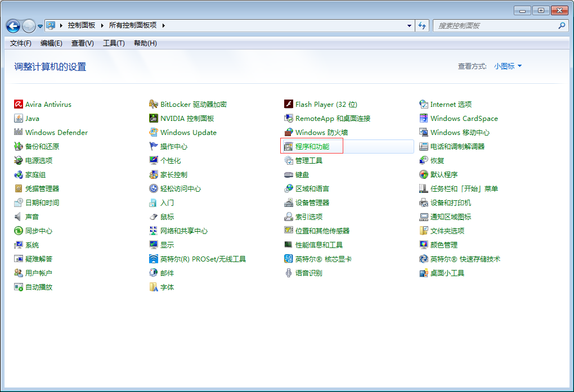The image size is (574, 392).
Task: Click the address bar computer icon
Action: click(51, 25)
